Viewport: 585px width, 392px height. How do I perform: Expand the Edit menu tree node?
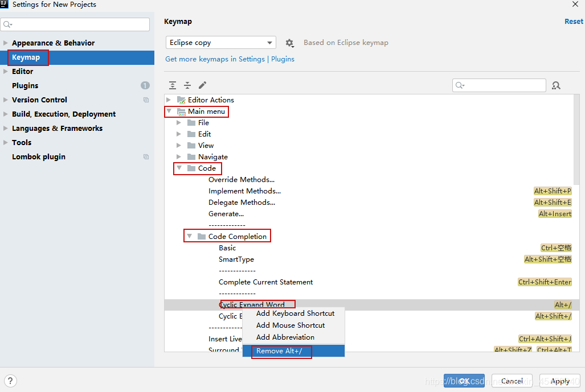click(179, 134)
